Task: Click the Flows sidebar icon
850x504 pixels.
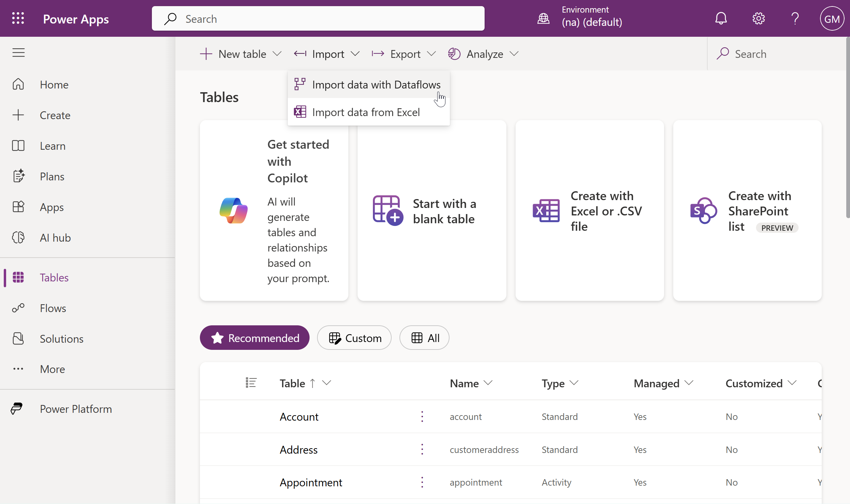Action: [x=18, y=308]
